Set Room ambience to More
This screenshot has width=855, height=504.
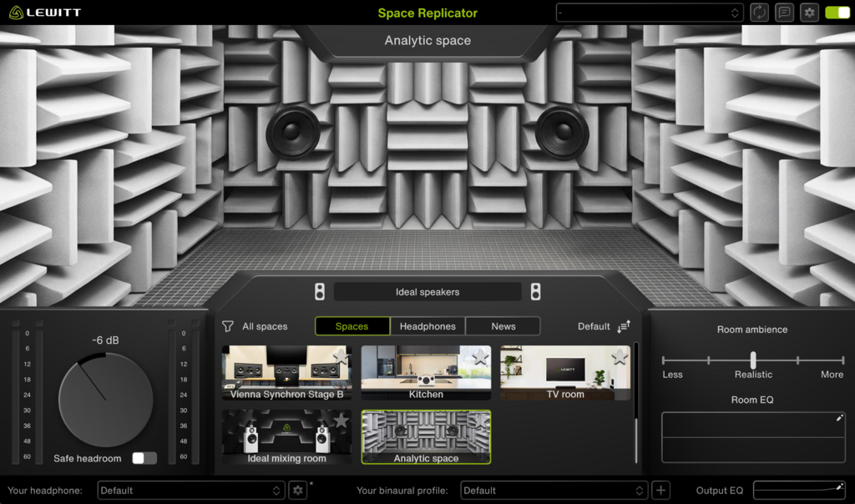[x=832, y=375]
